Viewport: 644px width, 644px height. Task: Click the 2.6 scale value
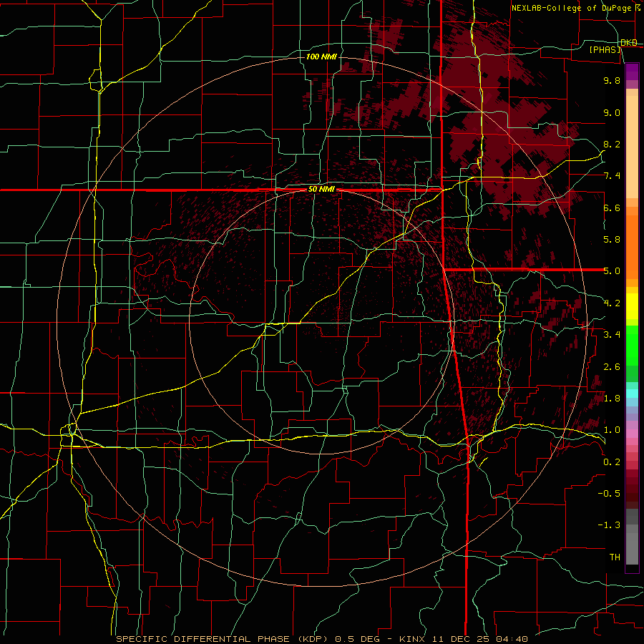[x=612, y=367]
